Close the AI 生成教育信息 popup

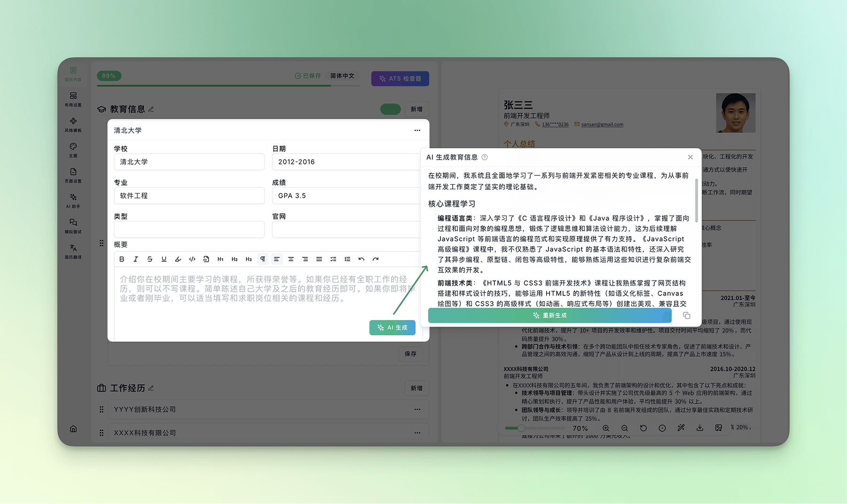690,157
